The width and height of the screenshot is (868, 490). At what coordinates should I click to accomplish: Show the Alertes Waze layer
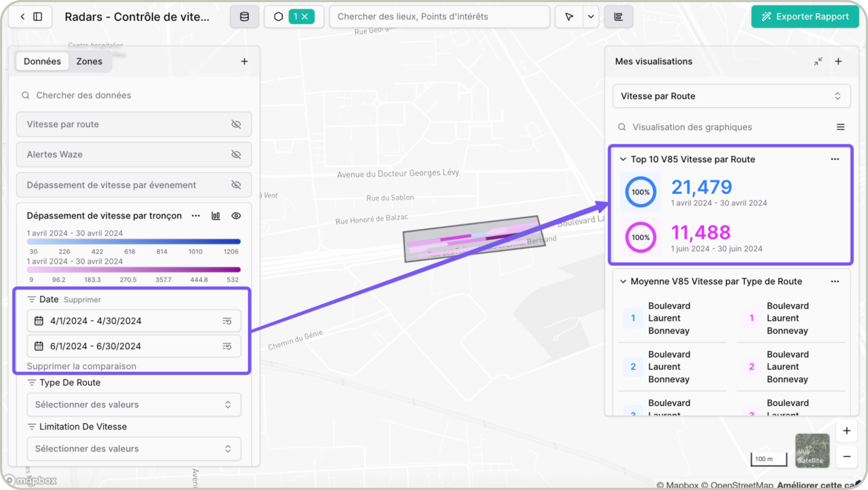(236, 154)
